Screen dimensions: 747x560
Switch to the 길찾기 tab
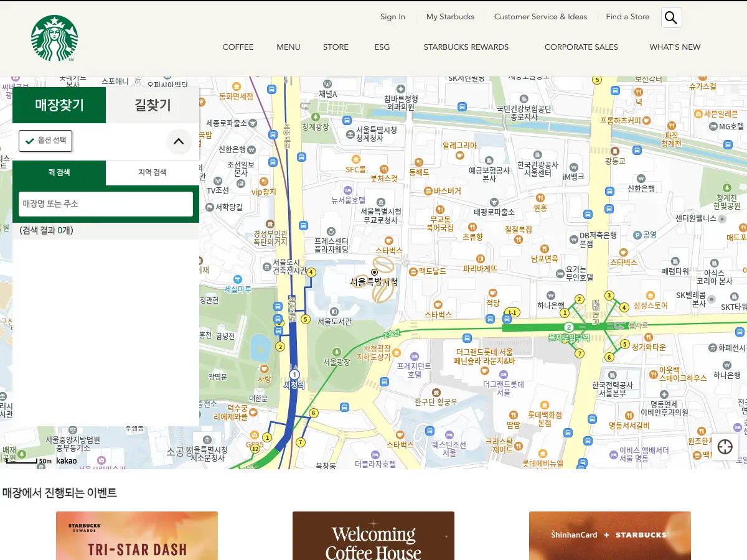coord(153,105)
